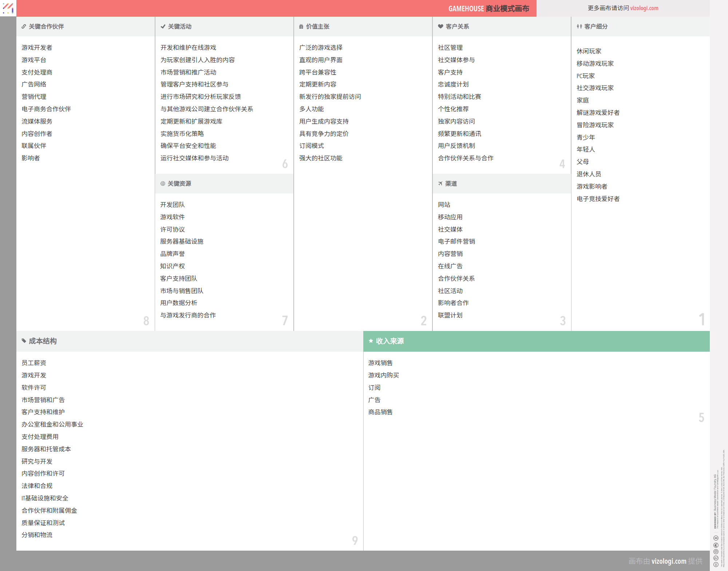Screen dimensions: 728x571
Task: Select the 客户细分 section header
Action: click(596, 27)
